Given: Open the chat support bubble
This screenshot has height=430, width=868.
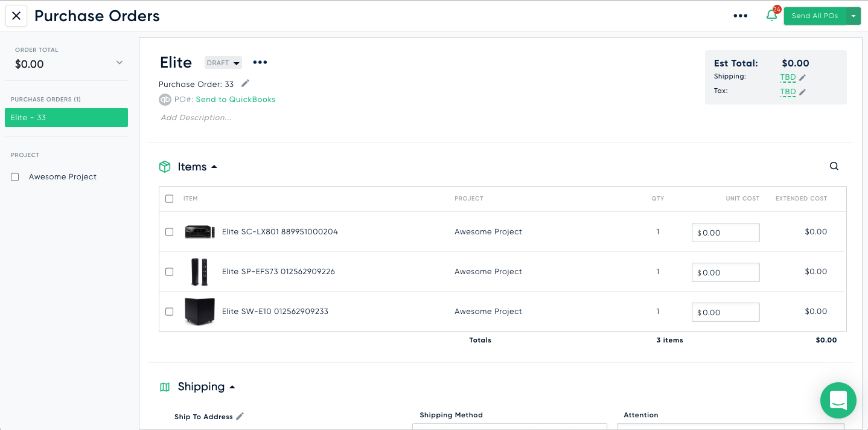Looking at the screenshot, I should [838, 400].
